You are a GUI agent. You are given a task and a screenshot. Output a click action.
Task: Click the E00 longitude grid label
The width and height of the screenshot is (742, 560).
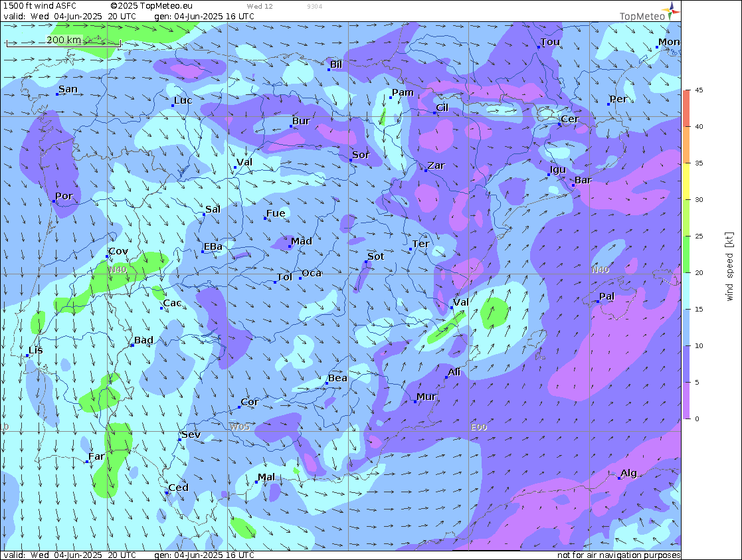(x=479, y=427)
